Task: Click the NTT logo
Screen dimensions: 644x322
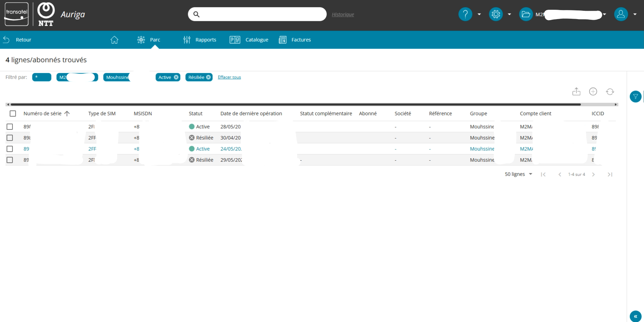Action: (x=46, y=14)
